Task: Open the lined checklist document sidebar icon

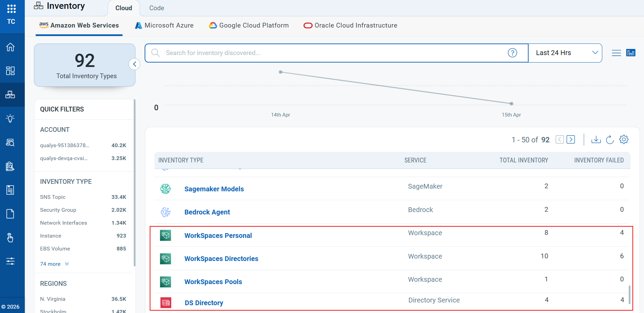Action: pos(11,190)
